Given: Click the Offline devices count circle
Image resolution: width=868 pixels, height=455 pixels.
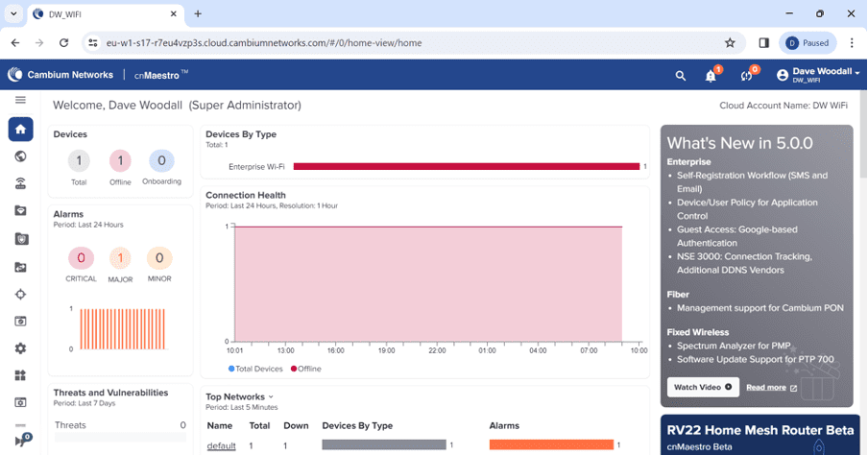Looking at the screenshot, I should pos(120,161).
